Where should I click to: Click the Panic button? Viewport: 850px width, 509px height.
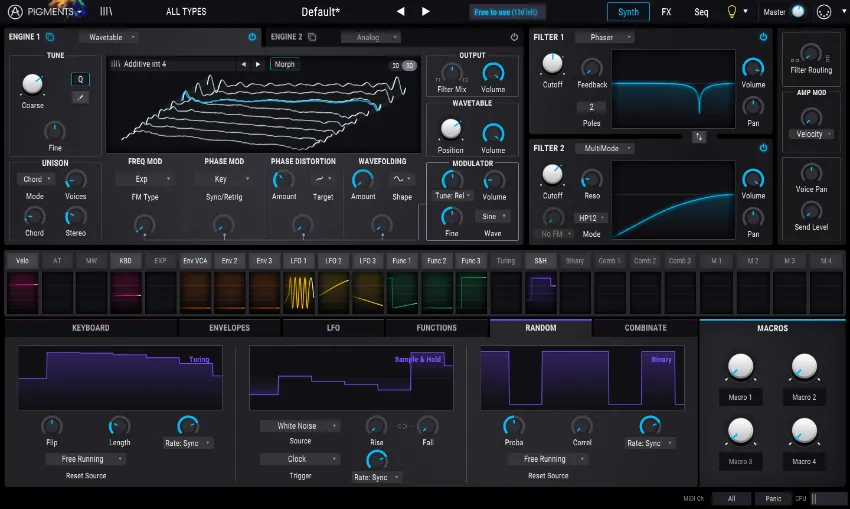(774, 499)
